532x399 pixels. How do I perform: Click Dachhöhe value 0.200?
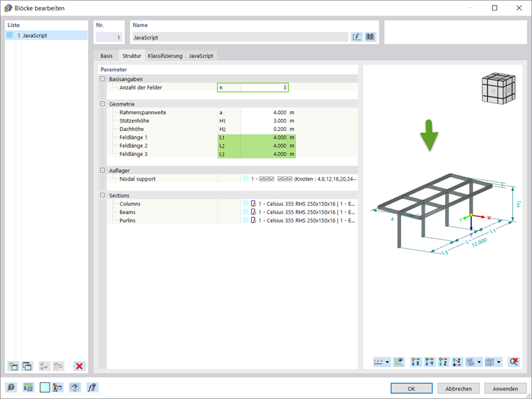pyautogui.click(x=265, y=129)
